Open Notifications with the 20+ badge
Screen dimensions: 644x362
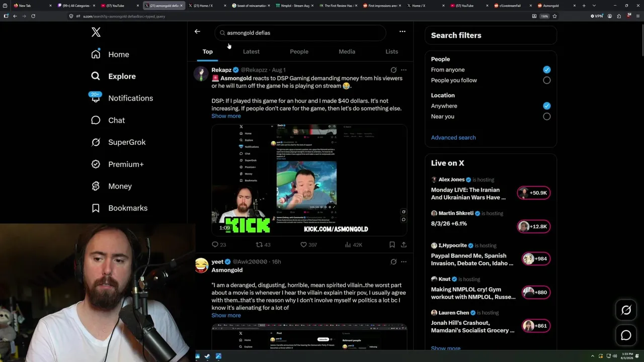click(x=121, y=98)
